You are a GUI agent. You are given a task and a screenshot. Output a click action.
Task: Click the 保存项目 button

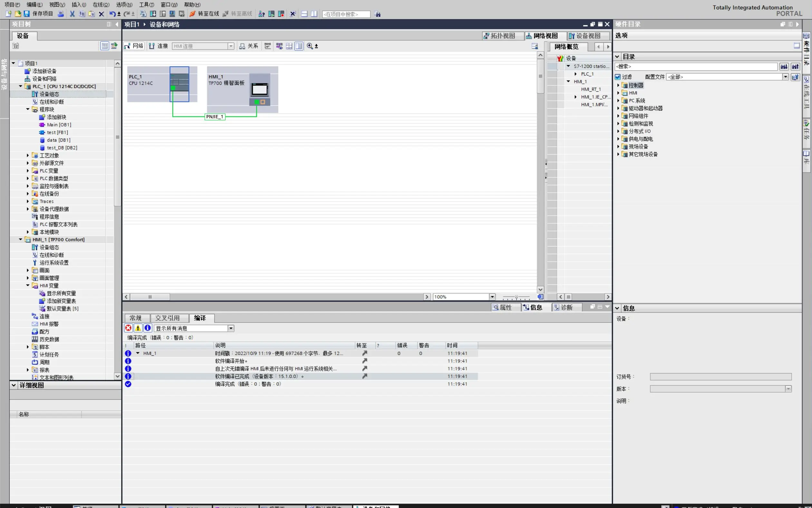click(38, 14)
